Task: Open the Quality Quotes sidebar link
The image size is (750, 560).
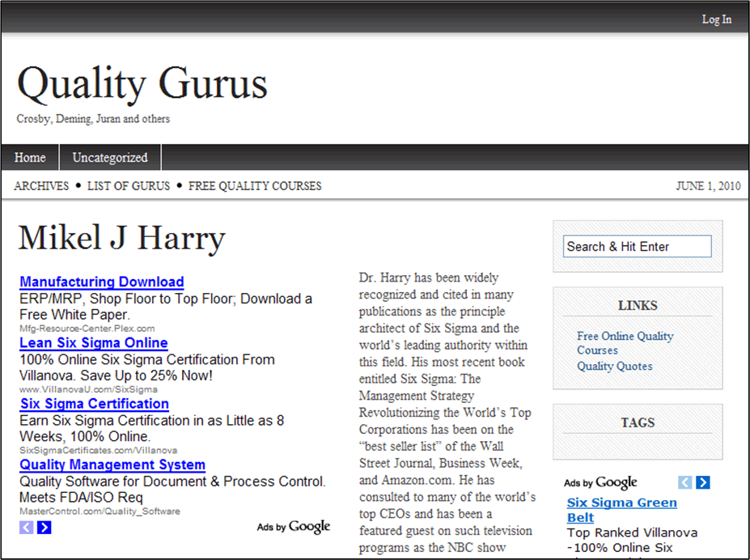Action: (614, 367)
